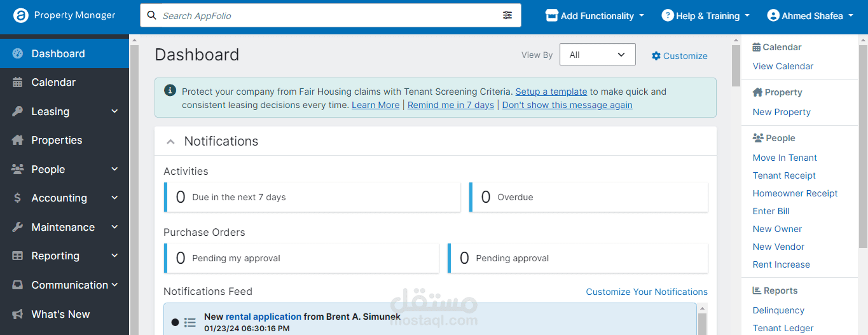This screenshot has height=335, width=868.
Task: Expand the Leasing sidebar menu
Action: point(64,111)
